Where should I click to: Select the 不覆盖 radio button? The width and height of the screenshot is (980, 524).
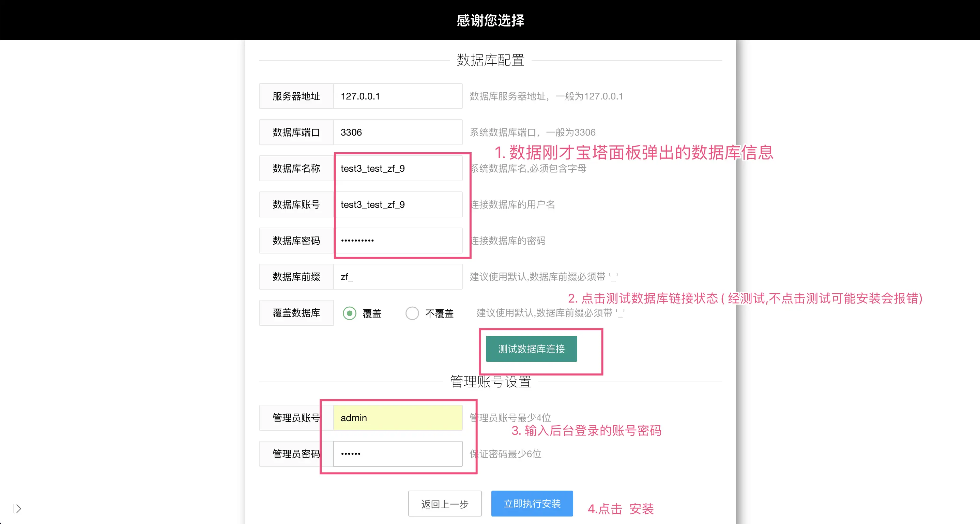click(412, 313)
